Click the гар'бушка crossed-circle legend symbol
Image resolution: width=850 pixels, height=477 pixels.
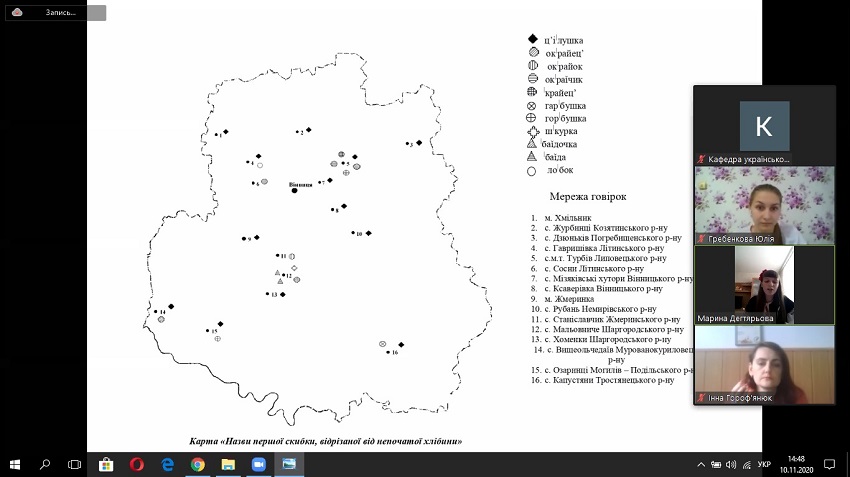pyautogui.click(x=531, y=106)
